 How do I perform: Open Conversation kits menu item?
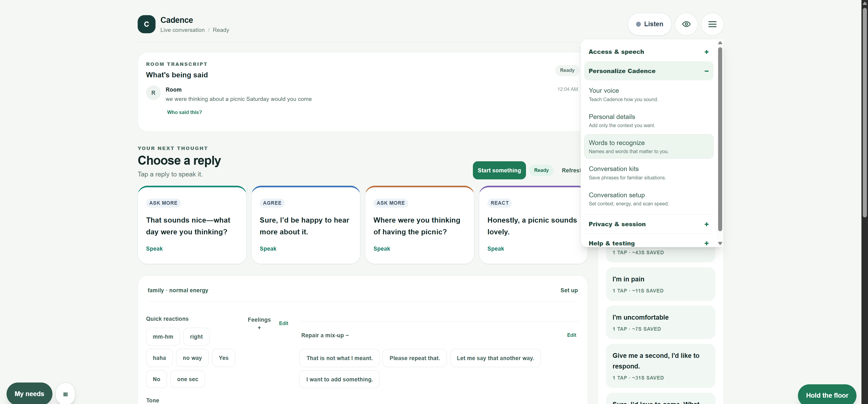pyautogui.click(x=649, y=173)
